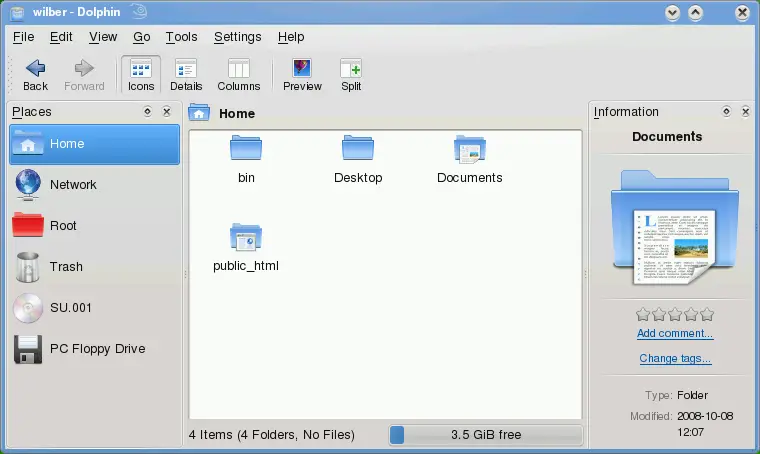Click the Change tags link

675,358
